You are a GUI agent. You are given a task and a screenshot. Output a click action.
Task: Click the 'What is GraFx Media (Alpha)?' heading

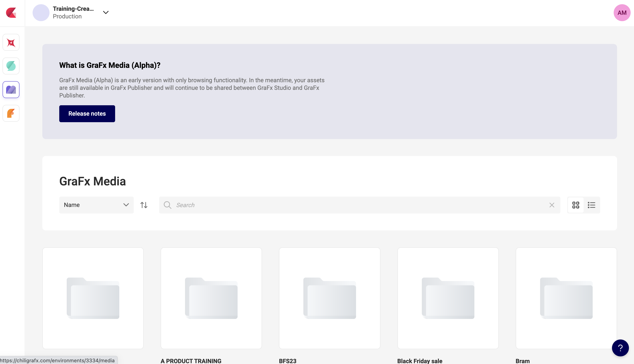tap(110, 65)
